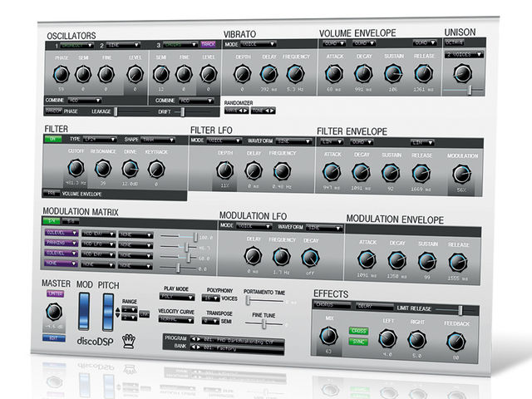Open oscillator 3 waveform dropdown
532x399 pixels.
coord(180,44)
